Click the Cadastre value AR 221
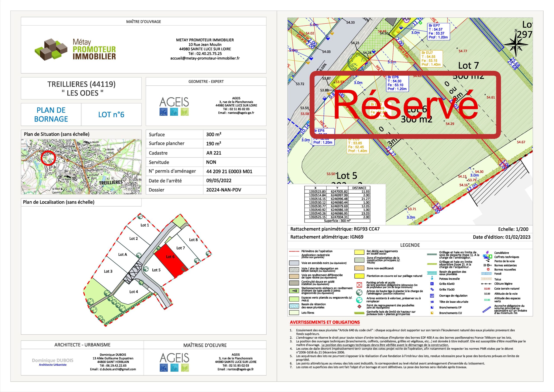Screen dimensions: 554x392 tap(214, 153)
